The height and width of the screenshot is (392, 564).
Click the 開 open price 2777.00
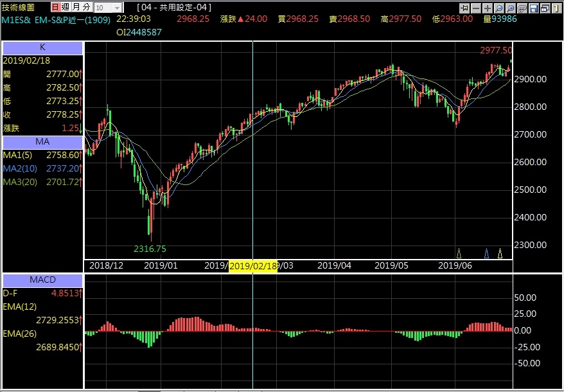[62, 74]
